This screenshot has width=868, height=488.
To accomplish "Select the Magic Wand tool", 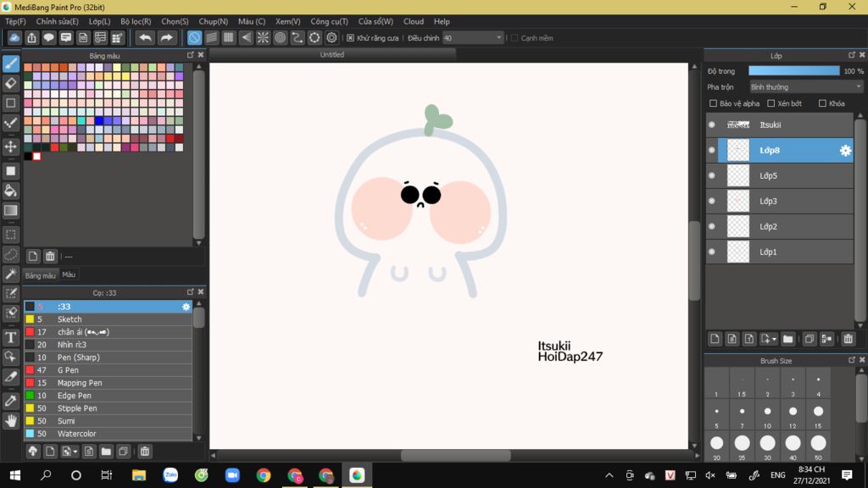I will 11,274.
